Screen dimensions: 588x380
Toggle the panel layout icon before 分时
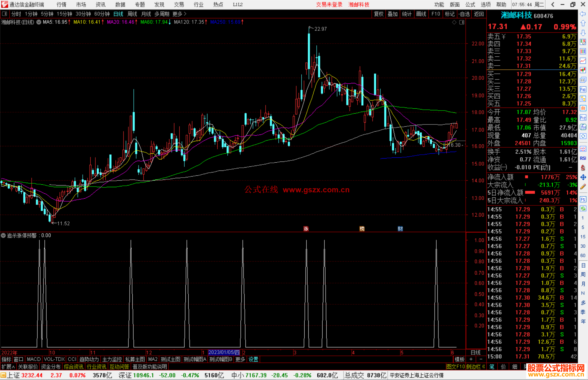pos(5,14)
